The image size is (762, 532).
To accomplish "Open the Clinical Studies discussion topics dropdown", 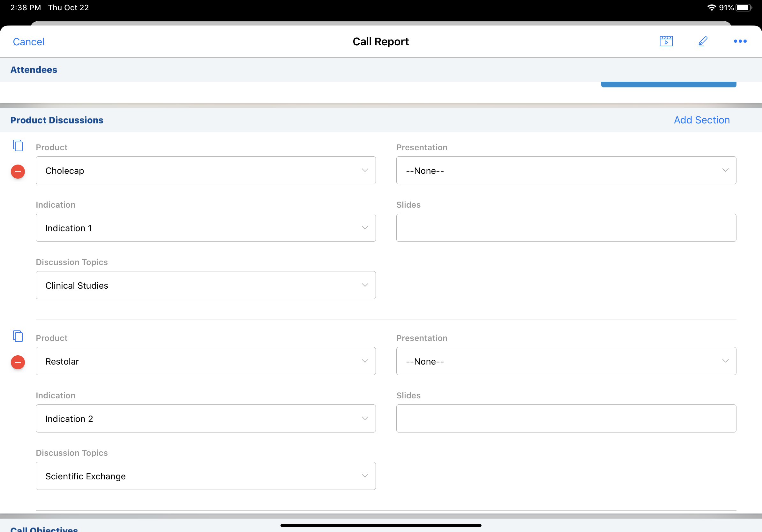I will pos(205,285).
